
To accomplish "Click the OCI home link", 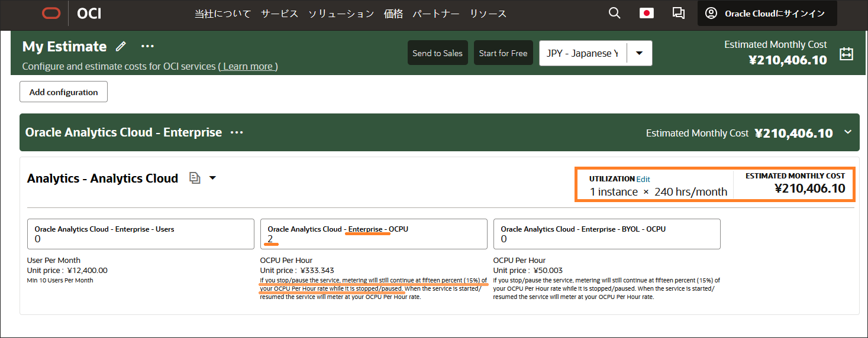I will (89, 13).
